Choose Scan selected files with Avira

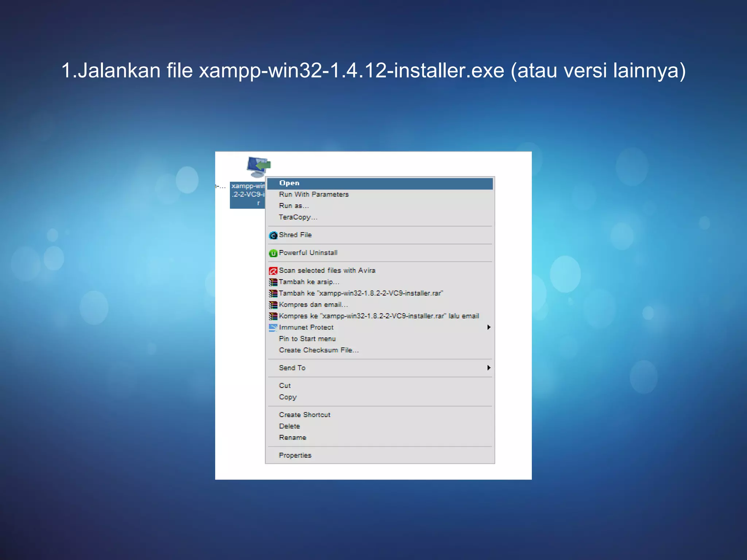click(380, 271)
